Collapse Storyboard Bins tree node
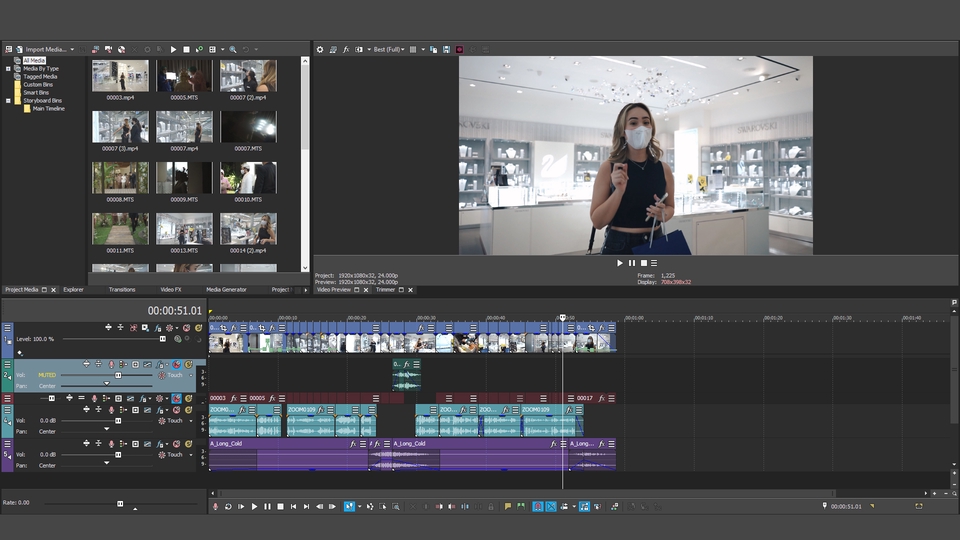960x540 pixels. click(8, 100)
